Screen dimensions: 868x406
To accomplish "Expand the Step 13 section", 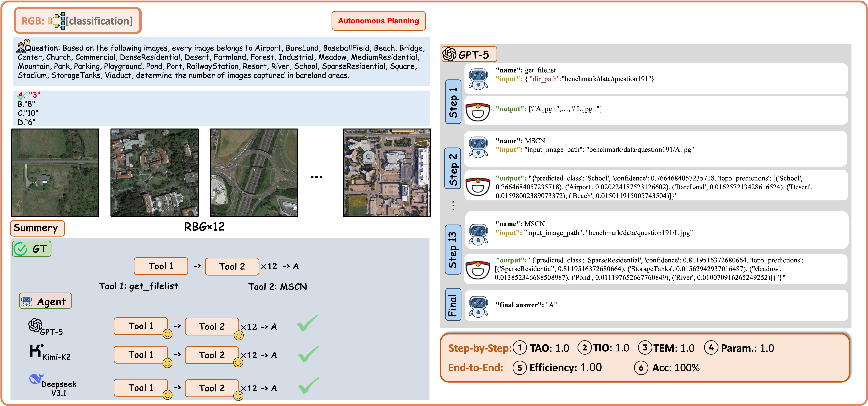I will [453, 249].
